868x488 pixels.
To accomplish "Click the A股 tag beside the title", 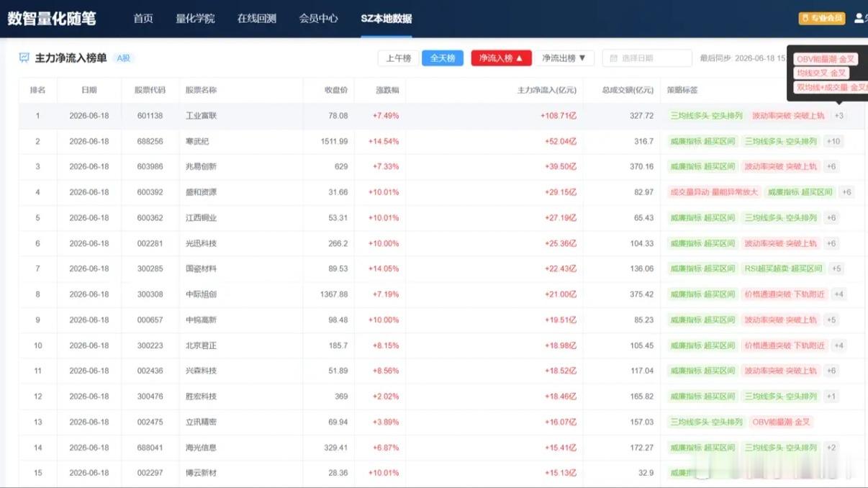I will click(123, 58).
